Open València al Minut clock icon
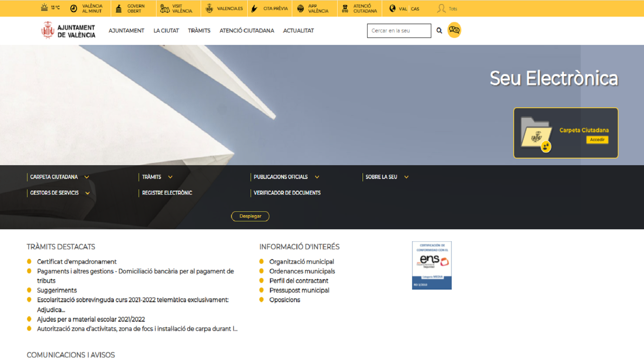This screenshot has width=644, height=362. click(x=74, y=8)
